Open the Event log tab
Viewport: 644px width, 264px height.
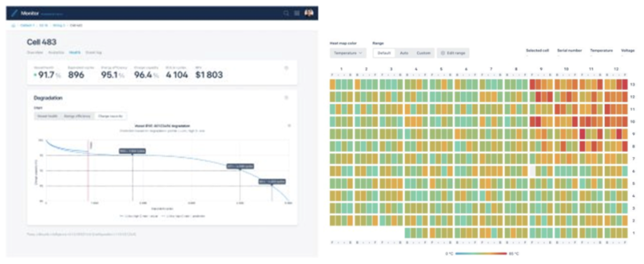point(93,52)
